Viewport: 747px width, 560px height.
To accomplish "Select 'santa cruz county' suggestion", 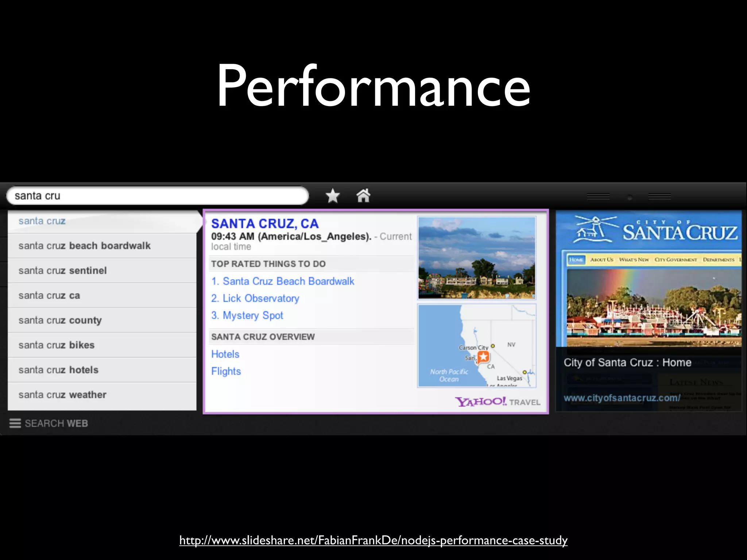I will pyautogui.click(x=102, y=320).
